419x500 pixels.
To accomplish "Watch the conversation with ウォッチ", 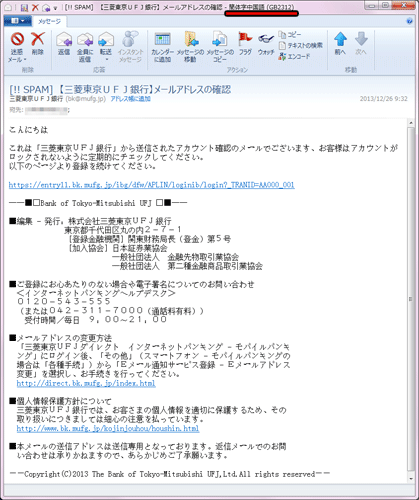I will click(266, 43).
